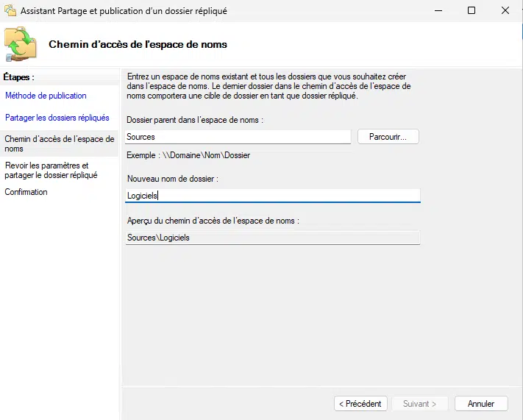Maximize the wizard window
The image size is (523, 420).
click(x=472, y=11)
